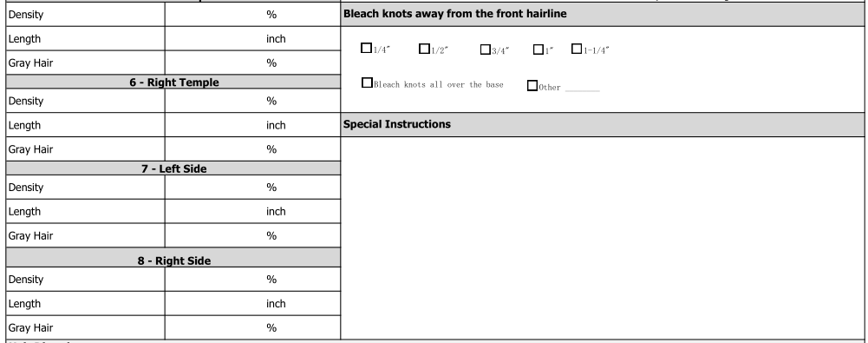Tick the 1/2" bleach knots option
868x343 pixels.
(x=424, y=49)
